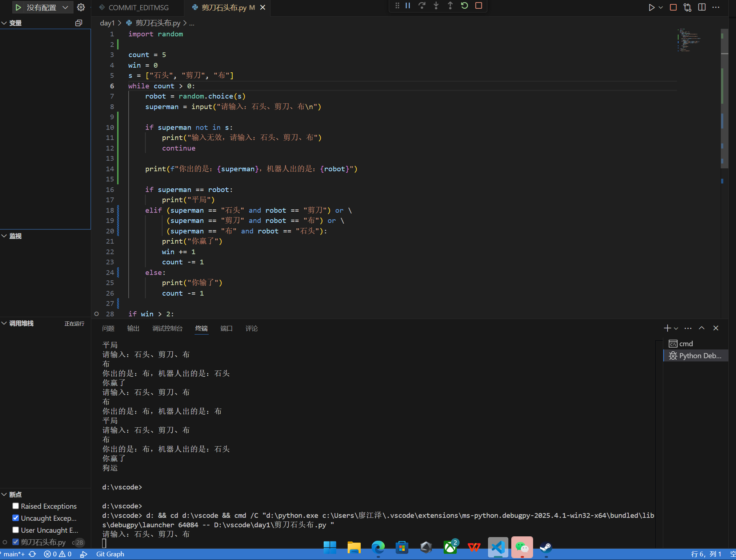Enable the Raised Exceptions breakpoint

coord(16,506)
